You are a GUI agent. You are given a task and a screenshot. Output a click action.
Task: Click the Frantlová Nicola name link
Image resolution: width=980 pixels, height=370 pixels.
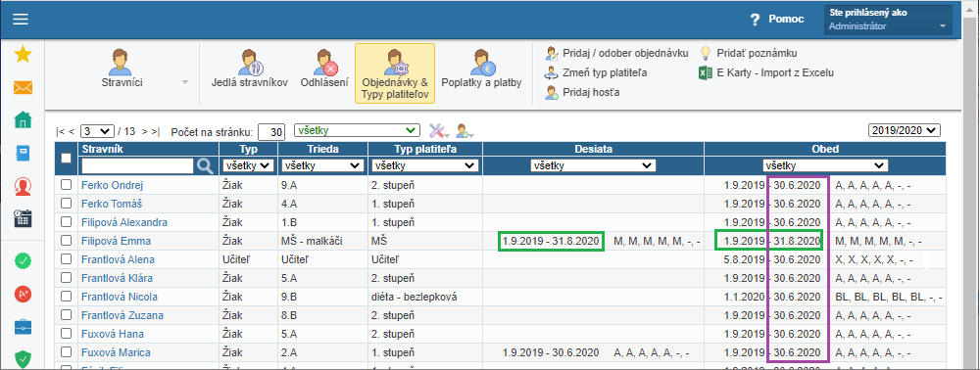point(120,297)
